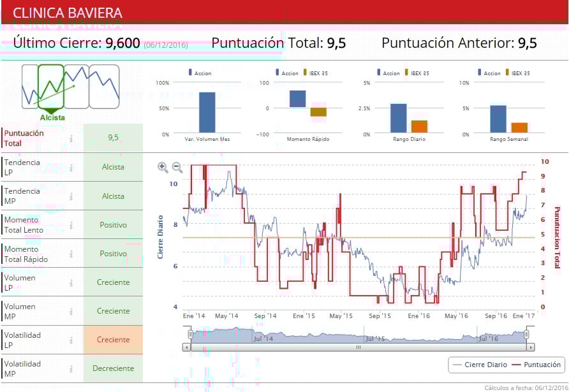Click Decreciente value for Volatilidad MP
569x392 pixels.
click(x=113, y=368)
